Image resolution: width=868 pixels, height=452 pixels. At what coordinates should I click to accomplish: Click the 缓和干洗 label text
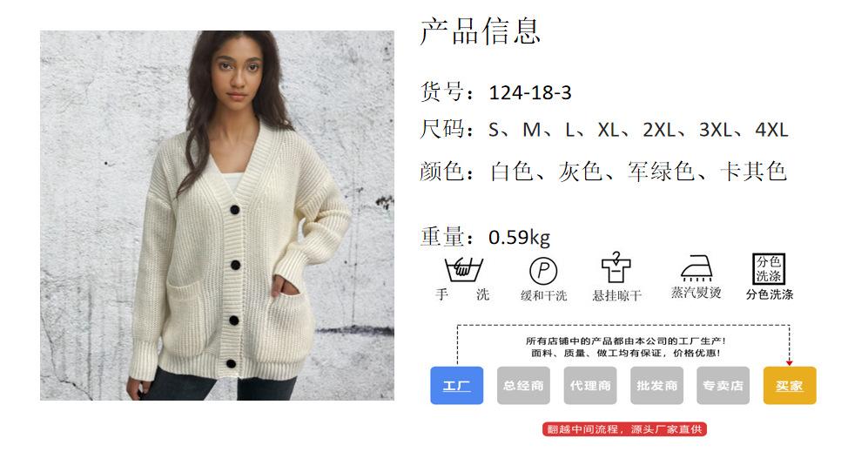[543, 295]
